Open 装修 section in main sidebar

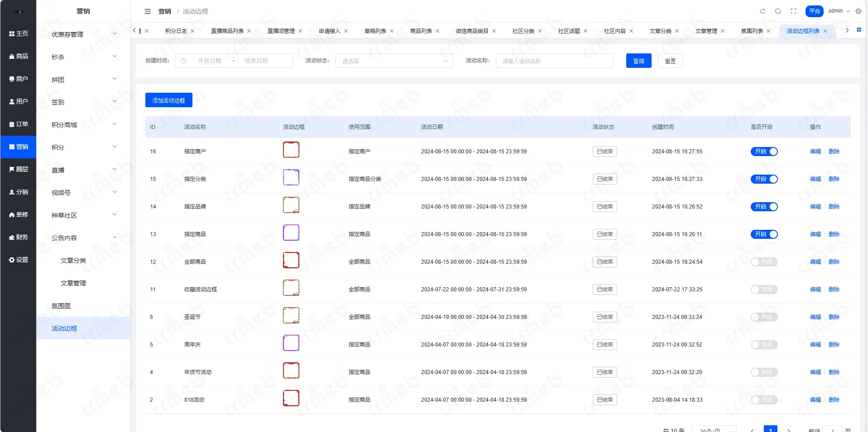pos(19,214)
